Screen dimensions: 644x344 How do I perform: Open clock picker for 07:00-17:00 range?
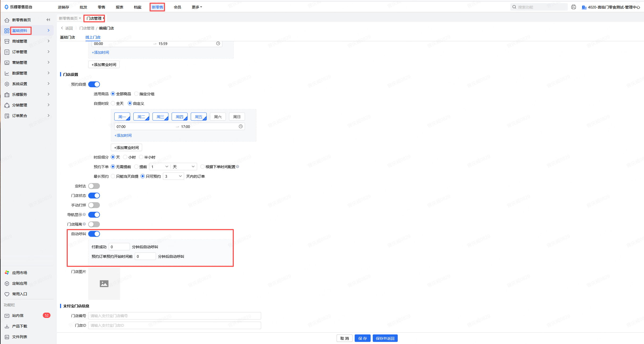tap(240, 127)
